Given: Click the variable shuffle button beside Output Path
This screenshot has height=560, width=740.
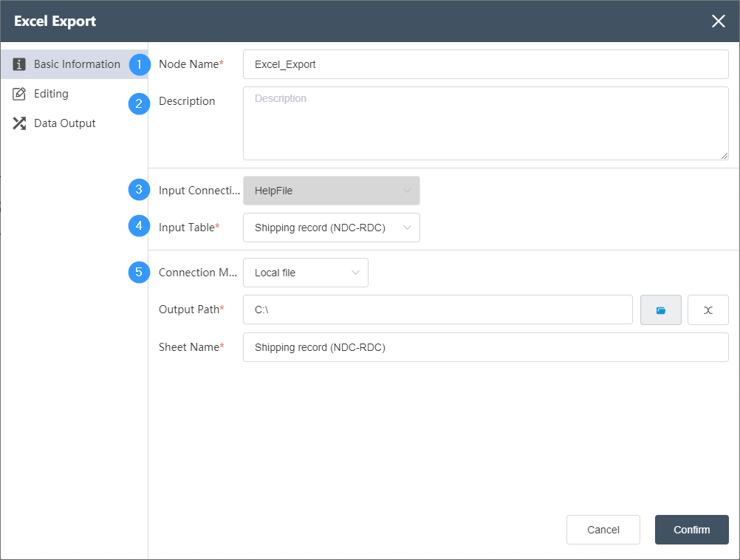Looking at the screenshot, I should 708,310.
